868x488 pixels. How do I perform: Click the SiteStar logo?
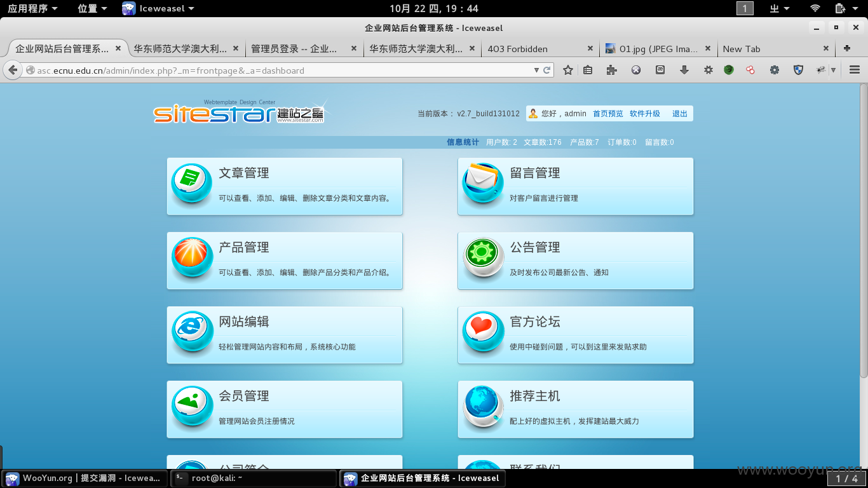[239, 112]
